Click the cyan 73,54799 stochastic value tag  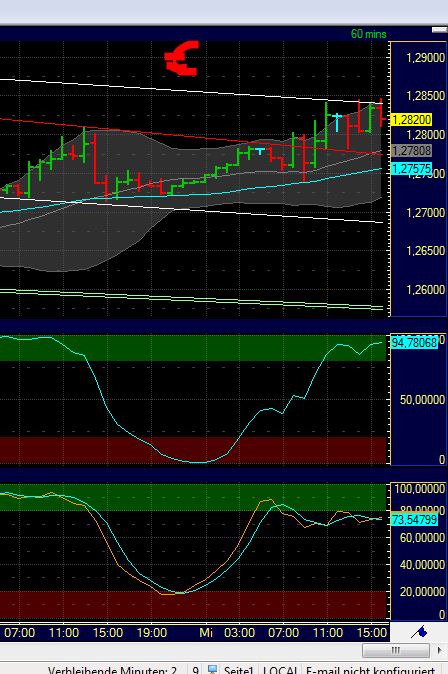tap(414, 520)
